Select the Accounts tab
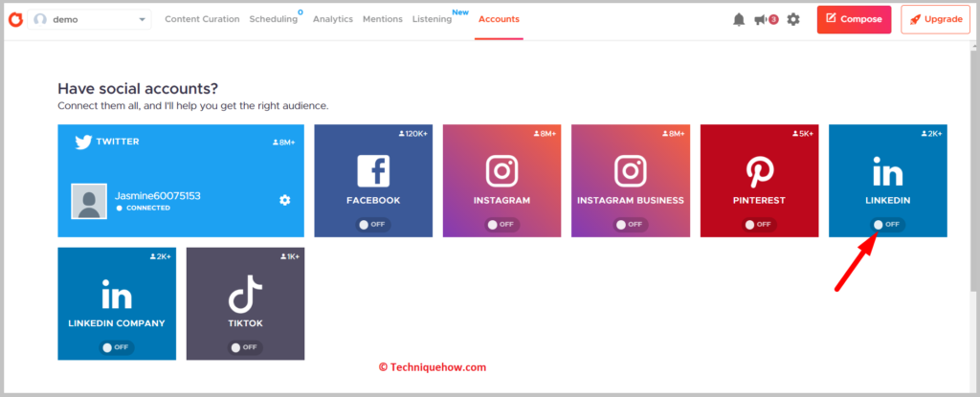 point(499,19)
